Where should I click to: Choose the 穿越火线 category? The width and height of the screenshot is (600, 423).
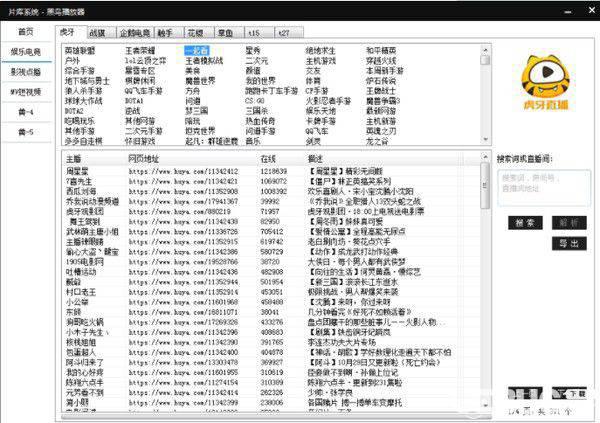pyautogui.click(x=381, y=60)
